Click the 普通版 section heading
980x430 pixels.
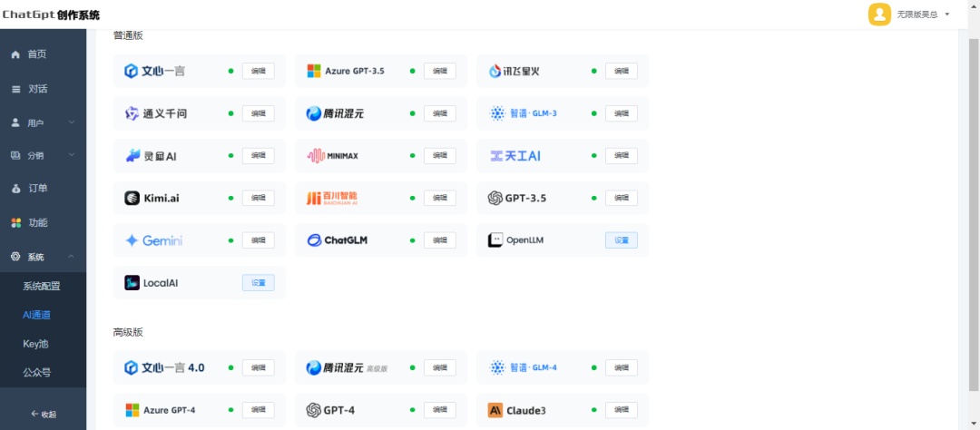(128, 35)
